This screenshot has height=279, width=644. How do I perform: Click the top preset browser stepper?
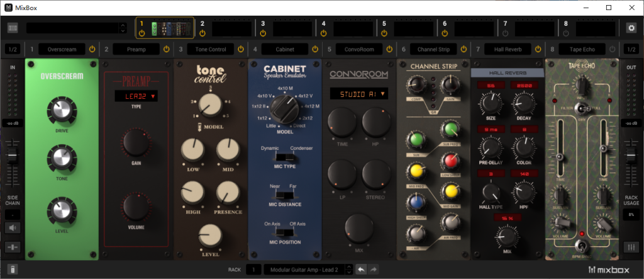tap(123, 28)
